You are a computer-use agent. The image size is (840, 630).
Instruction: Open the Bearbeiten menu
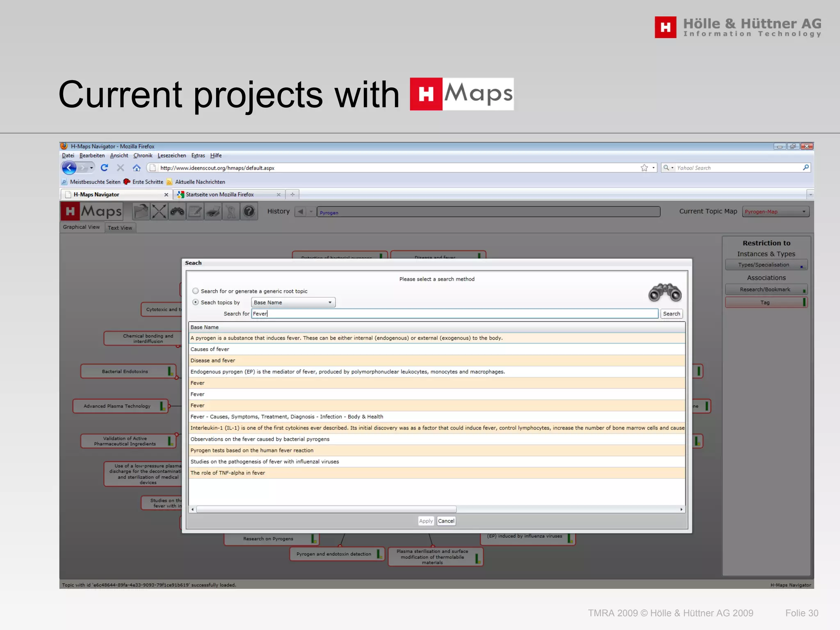92,155
